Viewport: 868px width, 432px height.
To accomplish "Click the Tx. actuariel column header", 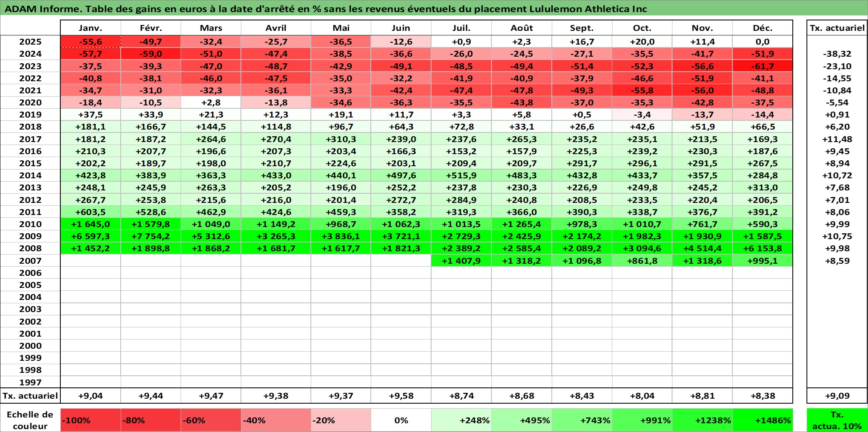I will [x=837, y=28].
